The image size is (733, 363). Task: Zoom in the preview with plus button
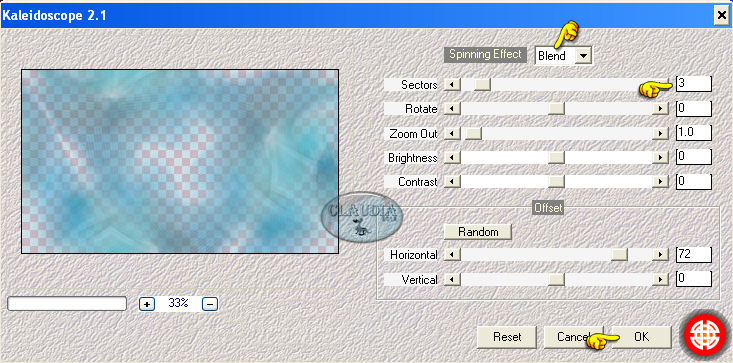coord(147,304)
